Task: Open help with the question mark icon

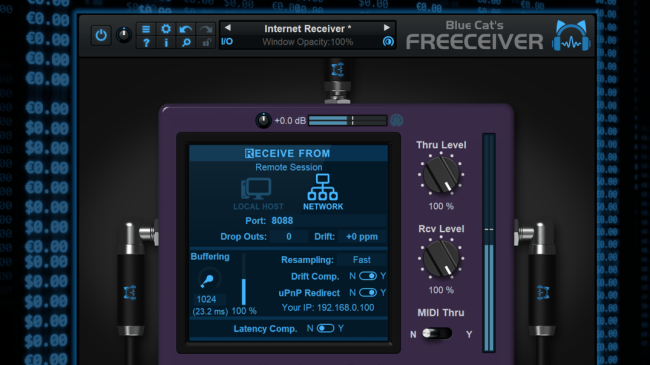Action: click(x=146, y=42)
